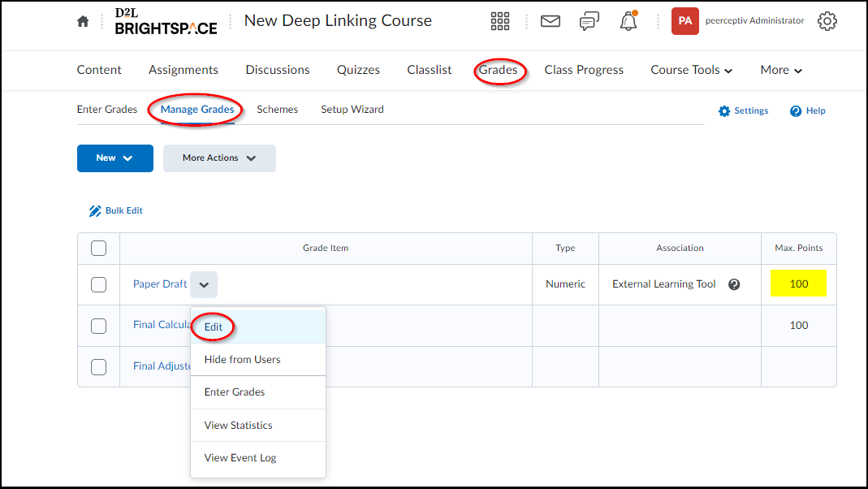Click the Help question mark icon
Screen dimensions: 868x489
click(796, 110)
